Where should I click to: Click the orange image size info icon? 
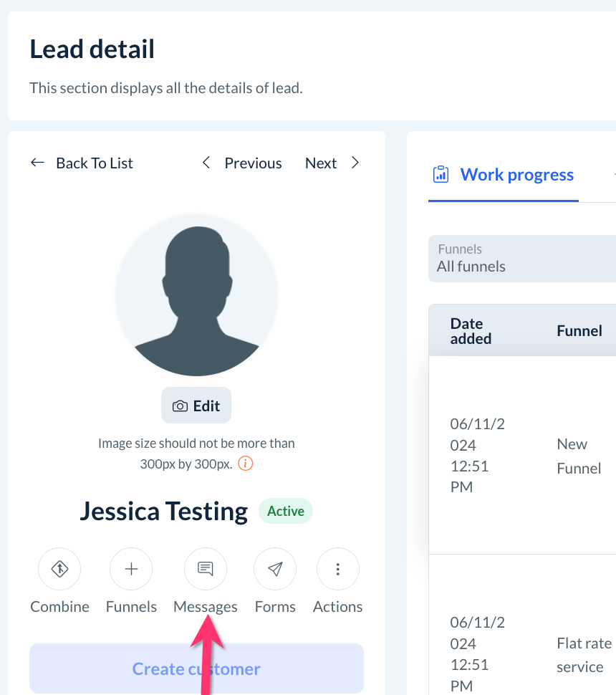pyautogui.click(x=246, y=464)
